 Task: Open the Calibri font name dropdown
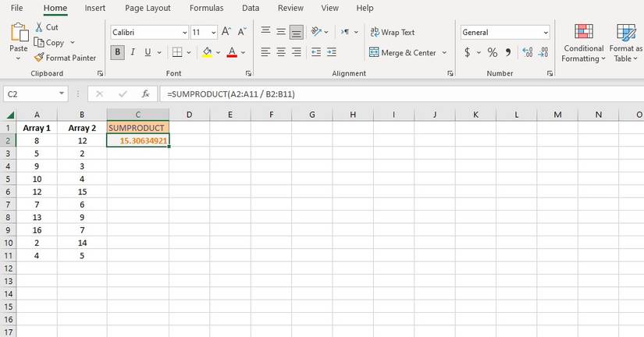[x=184, y=33]
